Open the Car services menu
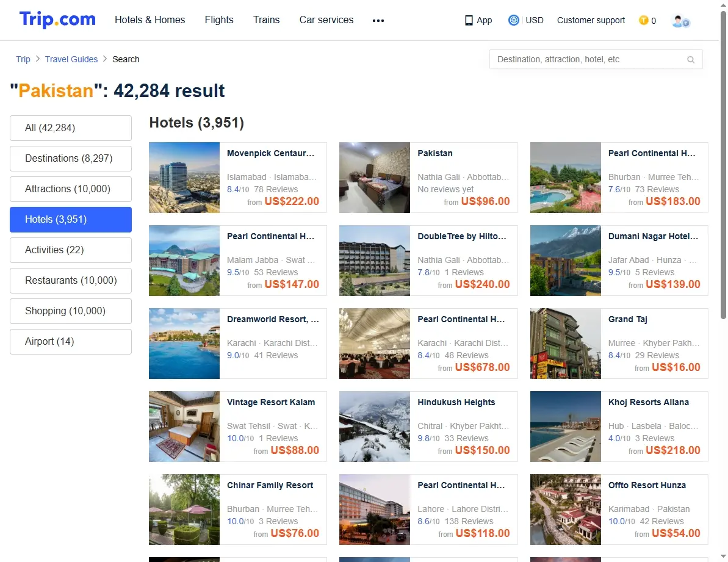This screenshot has height=562, width=728. [x=326, y=20]
